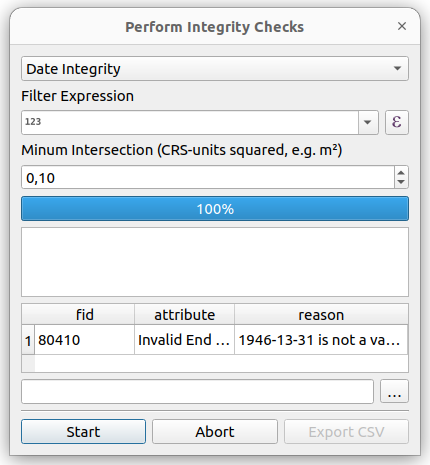Click the 100% progress bar

(x=215, y=209)
